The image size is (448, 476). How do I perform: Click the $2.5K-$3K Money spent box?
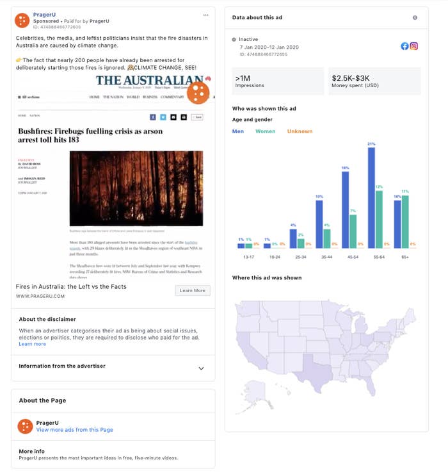click(374, 81)
